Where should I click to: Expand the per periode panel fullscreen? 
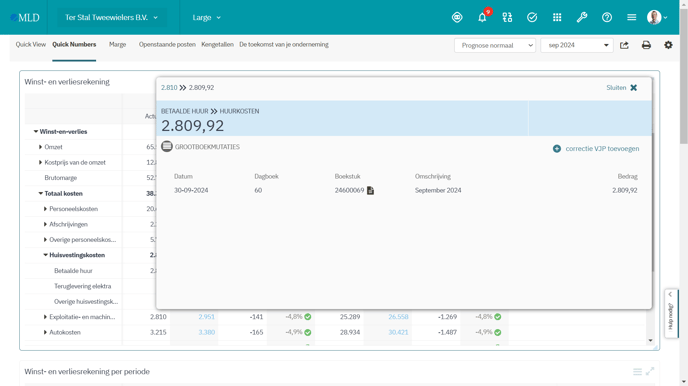650,371
